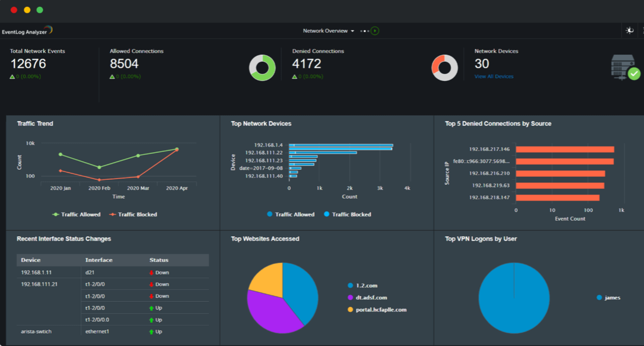Click the 192.168.217.146 denied connections bar
The height and width of the screenshot is (346, 644).
tap(565, 149)
